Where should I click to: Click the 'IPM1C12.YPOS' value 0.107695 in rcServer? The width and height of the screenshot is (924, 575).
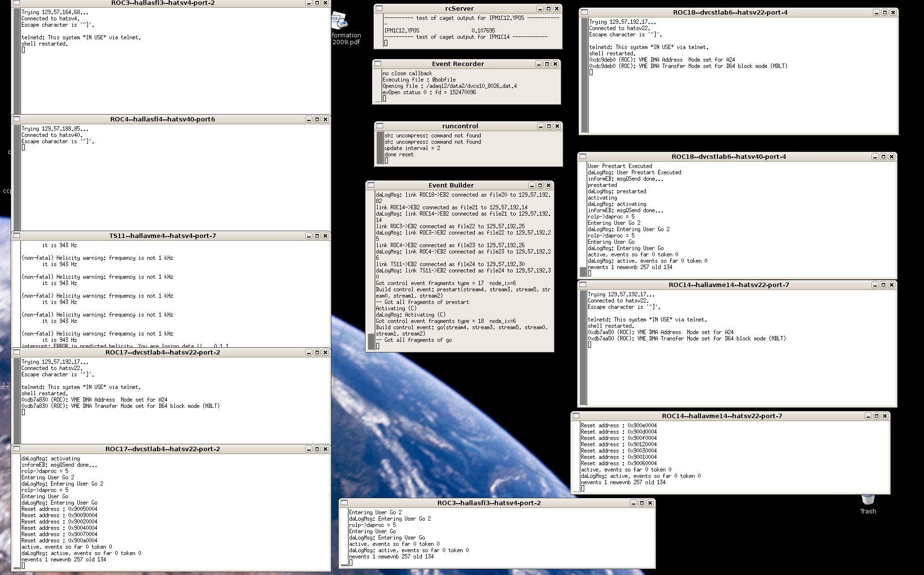pyautogui.click(x=483, y=30)
